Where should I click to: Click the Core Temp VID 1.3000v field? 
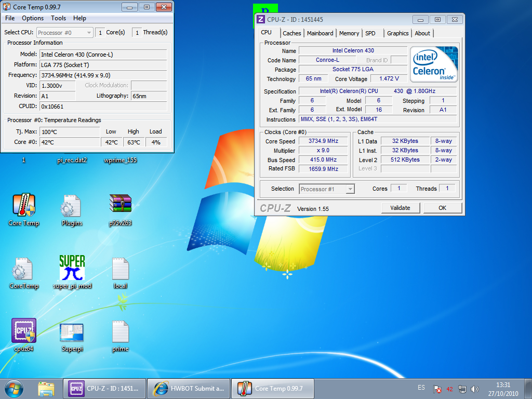click(x=57, y=86)
